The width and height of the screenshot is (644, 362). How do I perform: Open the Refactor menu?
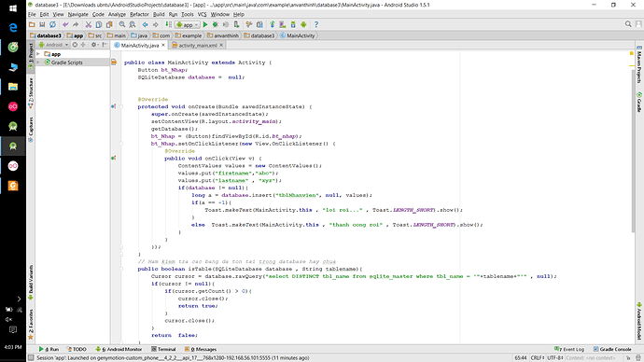click(x=139, y=14)
